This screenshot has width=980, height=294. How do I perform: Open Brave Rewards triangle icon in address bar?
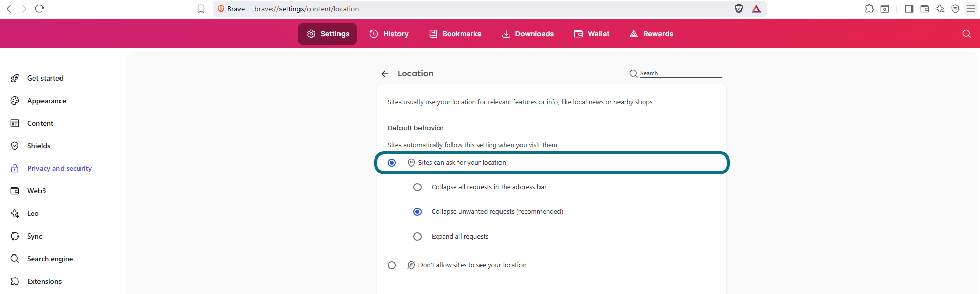pyautogui.click(x=756, y=9)
